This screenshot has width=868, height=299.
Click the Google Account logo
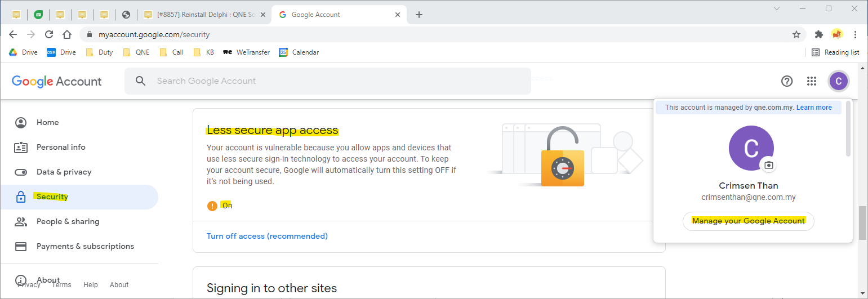coord(57,81)
